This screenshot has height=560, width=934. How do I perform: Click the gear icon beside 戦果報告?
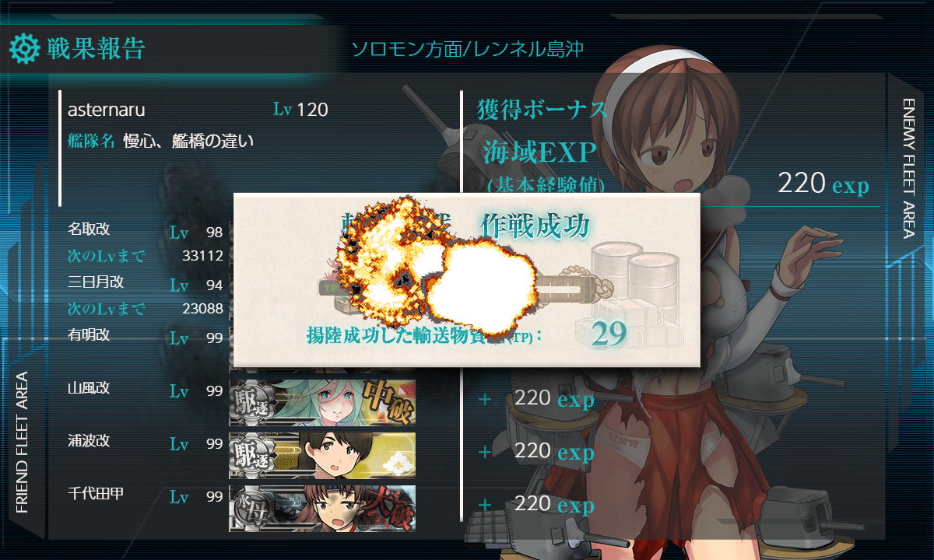tap(24, 49)
